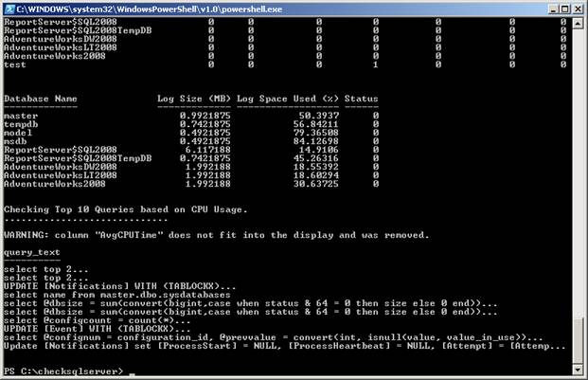Click the 'Log Space Used (%)' header
588x380 pixels.
click(288, 99)
